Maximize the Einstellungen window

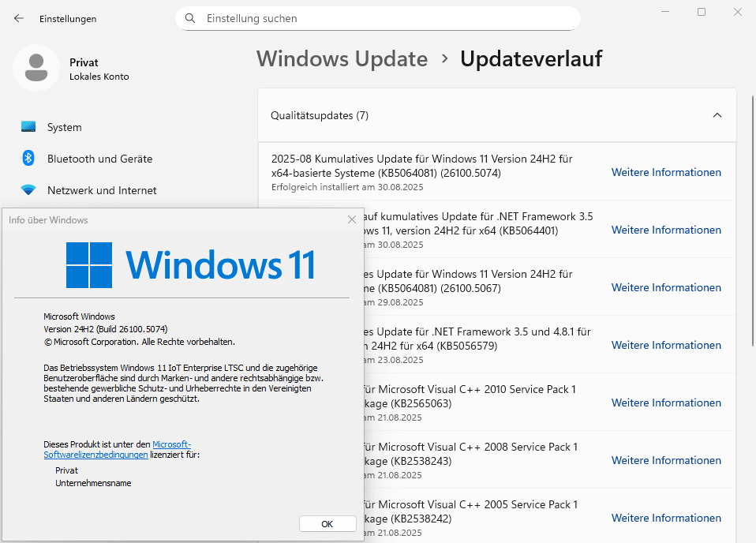702,12
